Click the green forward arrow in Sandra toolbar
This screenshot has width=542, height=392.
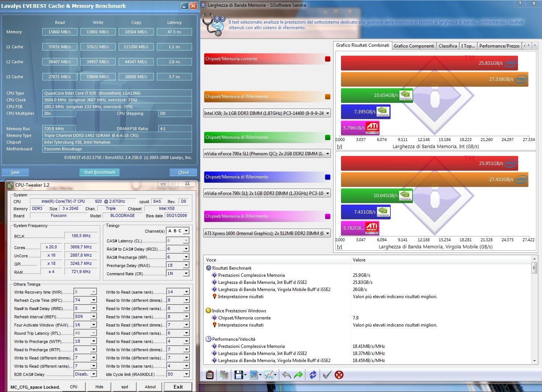pyautogui.click(x=299, y=374)
